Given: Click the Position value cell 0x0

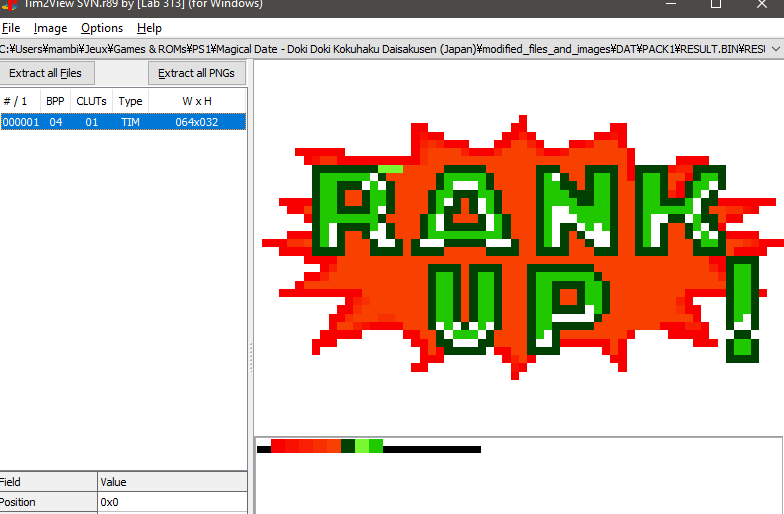Looking at the screenshot, I should 172,502.
